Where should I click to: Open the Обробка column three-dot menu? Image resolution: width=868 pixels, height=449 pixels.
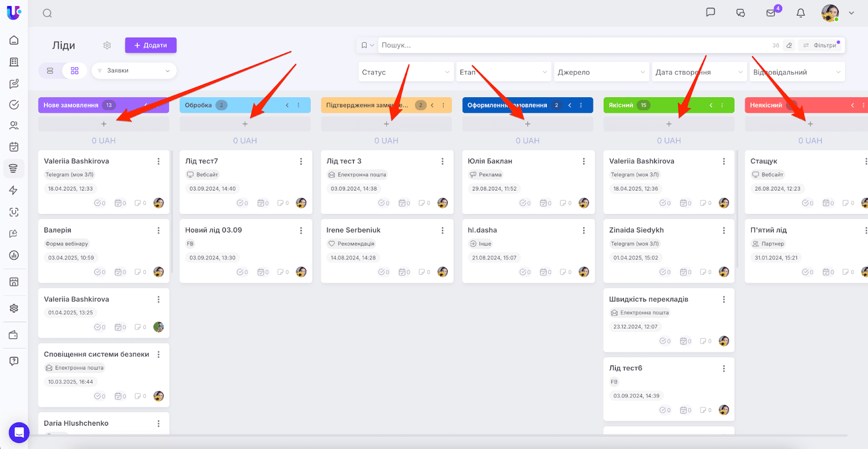[x=298, y=105]
